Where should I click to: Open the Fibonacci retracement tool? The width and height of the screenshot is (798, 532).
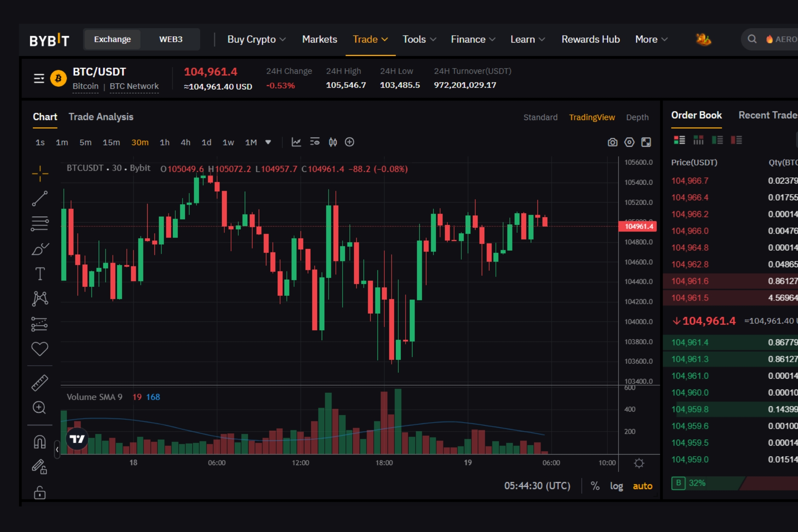pos(40,223)
